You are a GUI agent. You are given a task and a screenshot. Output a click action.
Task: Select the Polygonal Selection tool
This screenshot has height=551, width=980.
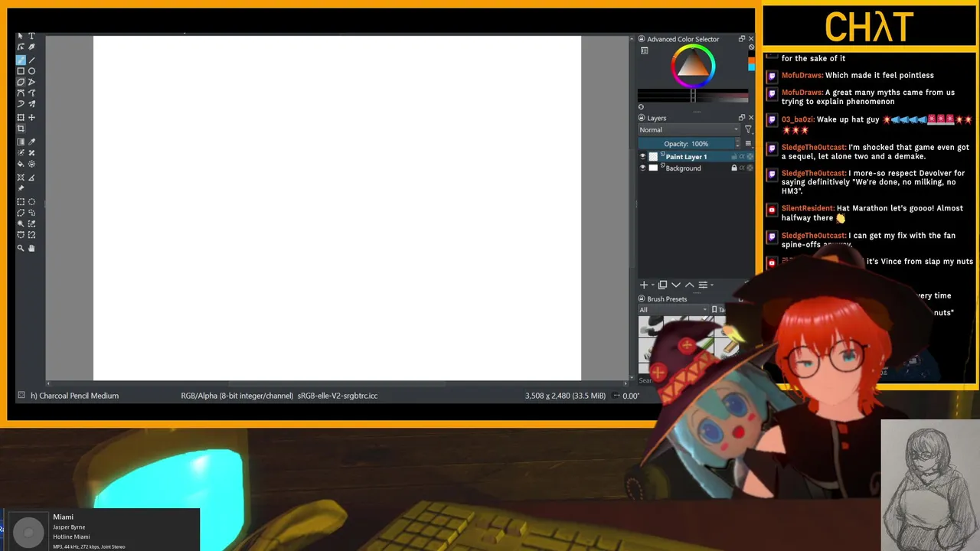coord(21,213)
